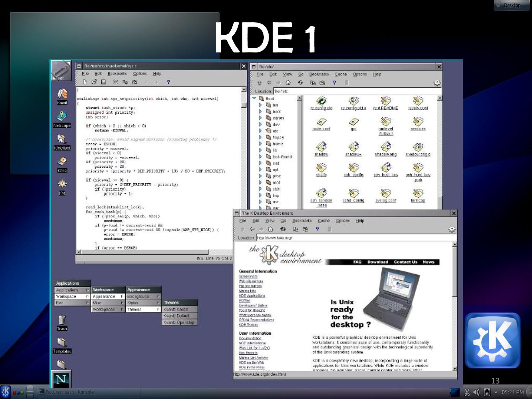Image resolution: width=532 pixels, height=399 pixels.
Task: Click the Download link on KDE page
Action: point(378,262)
